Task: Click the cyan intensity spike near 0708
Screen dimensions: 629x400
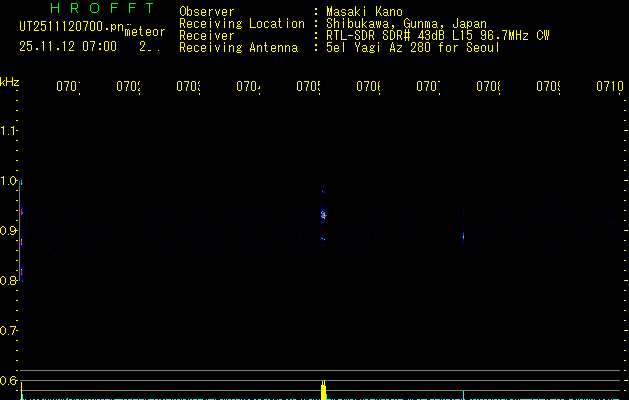Action: coord(463,395)
